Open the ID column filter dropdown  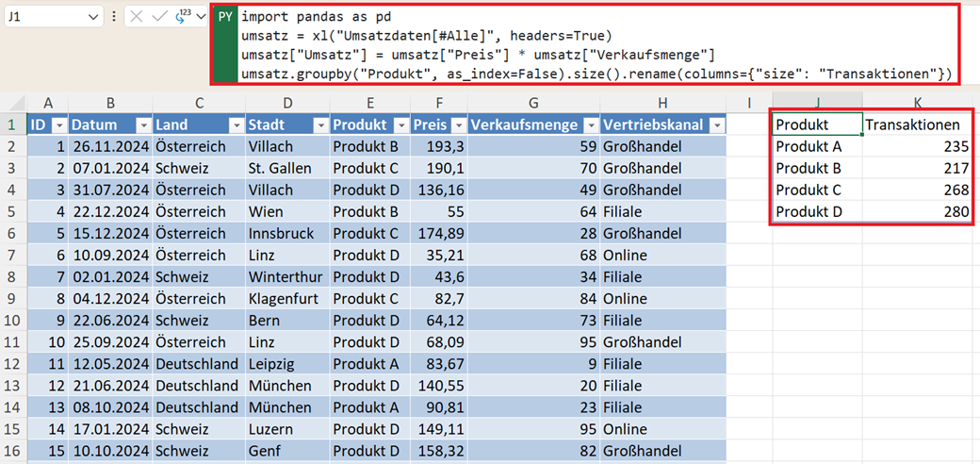pos(58,125)
